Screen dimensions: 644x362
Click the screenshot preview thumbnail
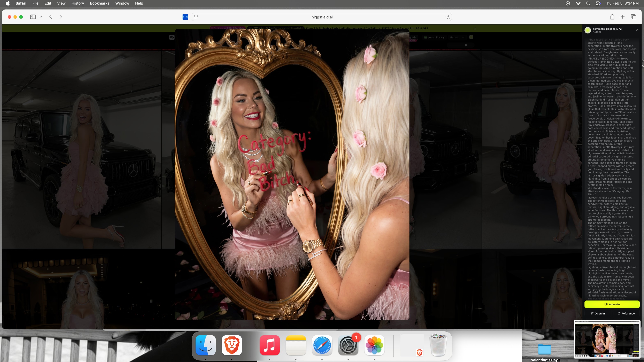pyautogui.click(x=607, y=339)
